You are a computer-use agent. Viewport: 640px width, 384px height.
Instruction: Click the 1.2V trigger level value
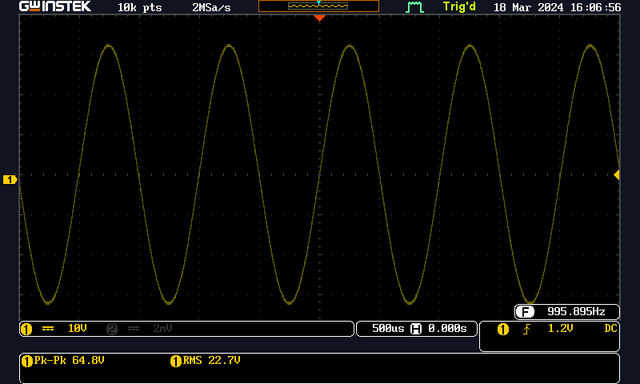click(x=560, y=329)
